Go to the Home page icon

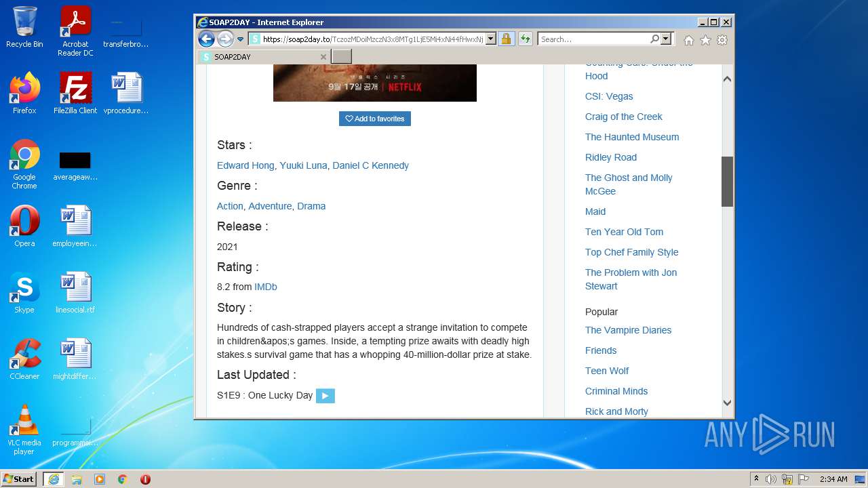coord(689,40)
